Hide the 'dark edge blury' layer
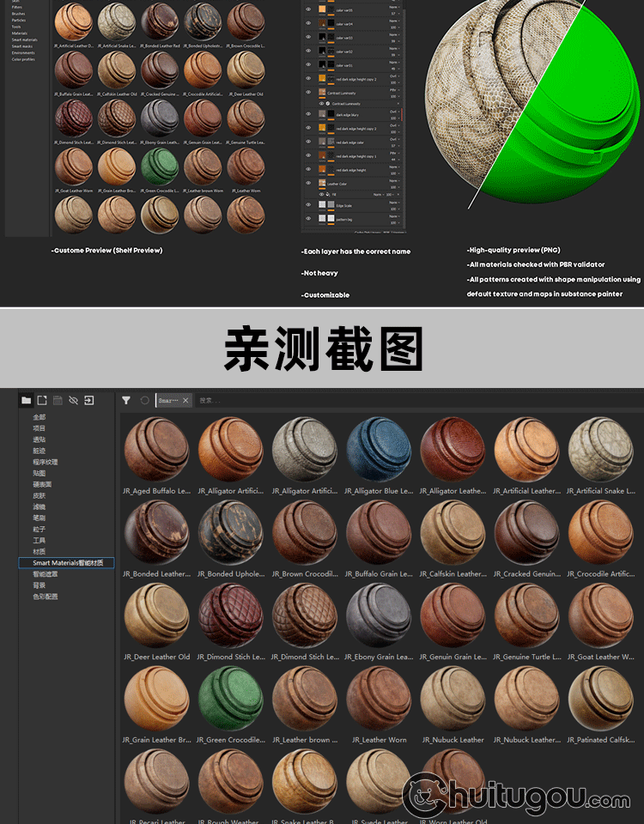644x824 pixels. tap(309, 114)
